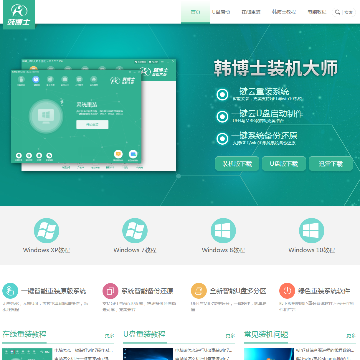Click the U盘版下载 download button
The width and height of the screenshot is (360, 360).
click(x=284, y=164)
